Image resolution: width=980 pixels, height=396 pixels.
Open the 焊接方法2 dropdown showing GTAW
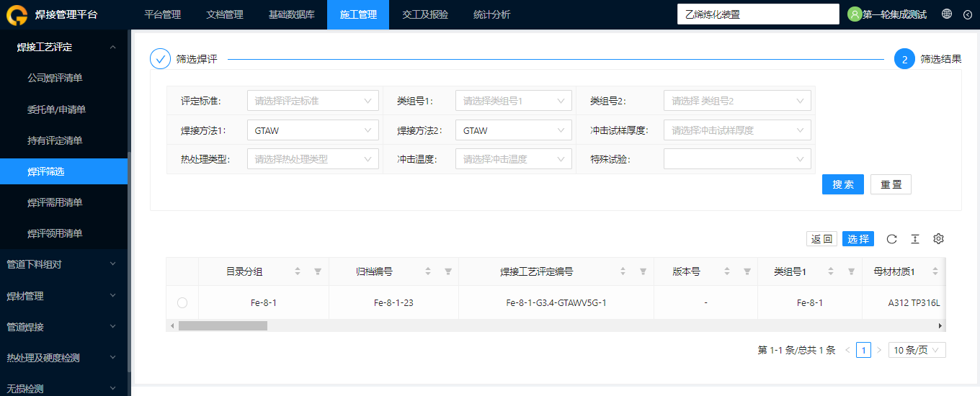point(514,130)
